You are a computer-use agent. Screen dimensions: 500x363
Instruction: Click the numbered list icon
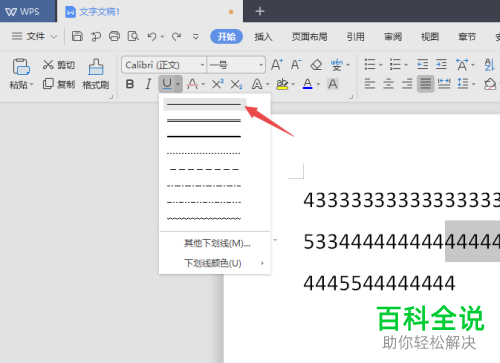(x=395, y=64)
